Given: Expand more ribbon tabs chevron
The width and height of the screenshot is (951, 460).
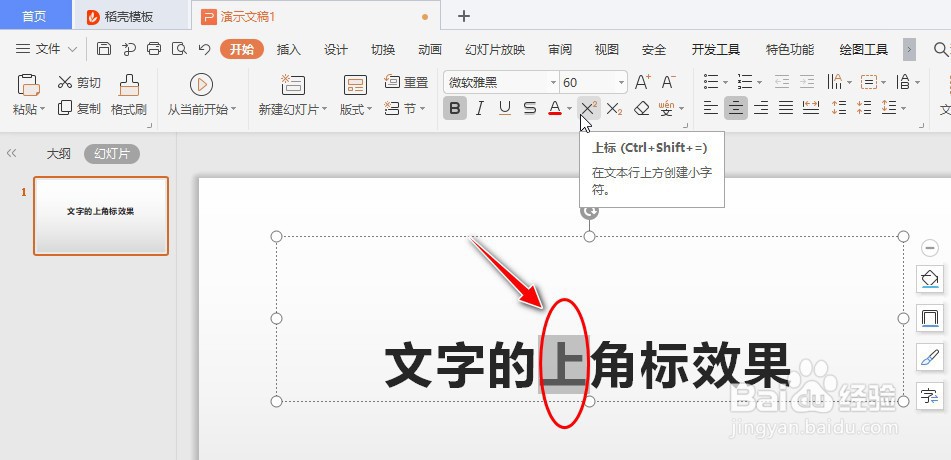Looking at the screenshot, I should coord(909,49).
